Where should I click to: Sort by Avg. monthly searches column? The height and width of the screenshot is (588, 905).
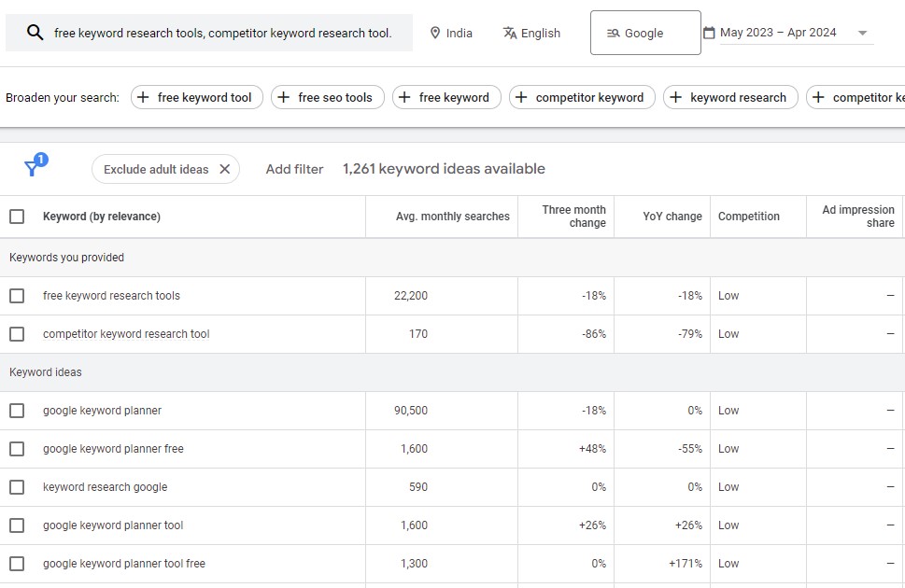click(x=452, y=217)
